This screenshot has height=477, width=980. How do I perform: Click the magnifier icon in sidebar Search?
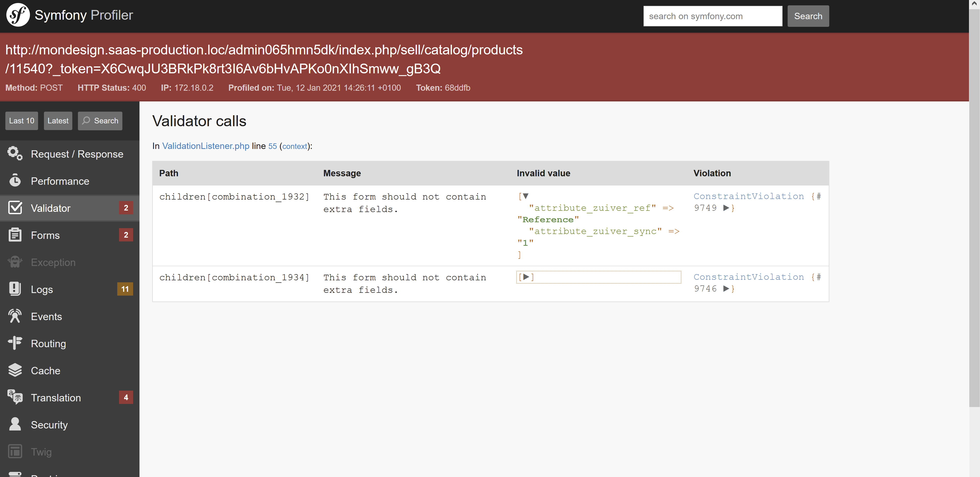(86, 120)
